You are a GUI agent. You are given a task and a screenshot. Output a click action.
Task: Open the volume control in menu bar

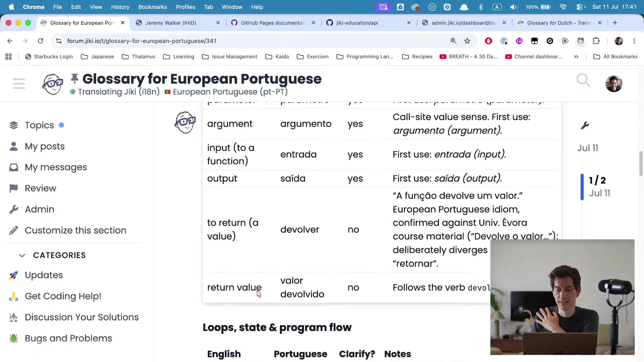[514, 7]
